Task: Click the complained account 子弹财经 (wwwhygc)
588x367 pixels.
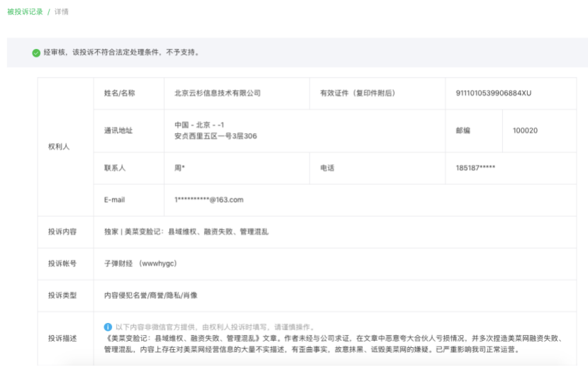Action: tap(140, 264)
